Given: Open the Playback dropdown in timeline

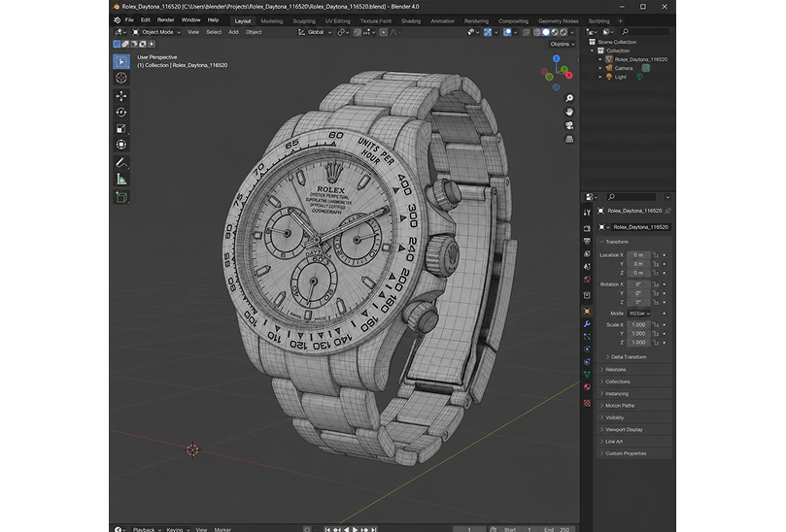Looking at the screenshot, I should pyautogui.click(x=147, y=529).
